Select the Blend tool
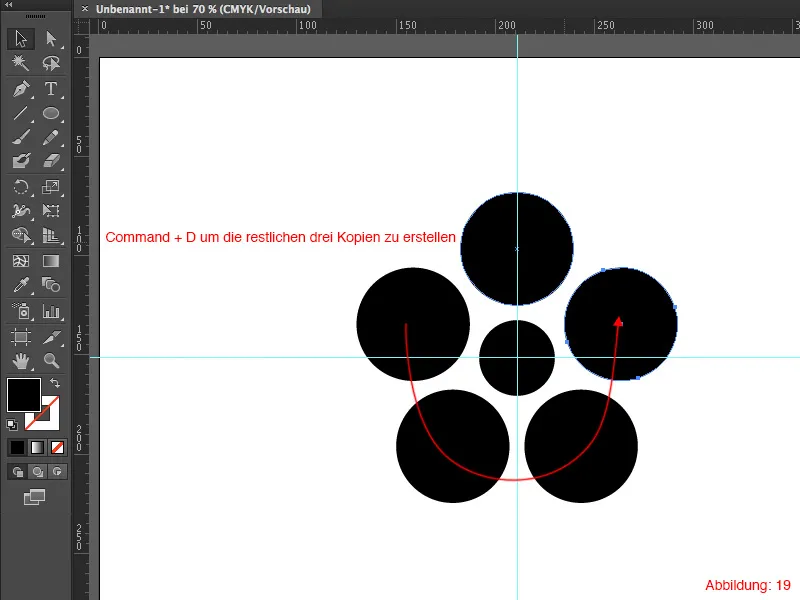Image resolution: width=800 pixels, height=600 pixels. 51,285
